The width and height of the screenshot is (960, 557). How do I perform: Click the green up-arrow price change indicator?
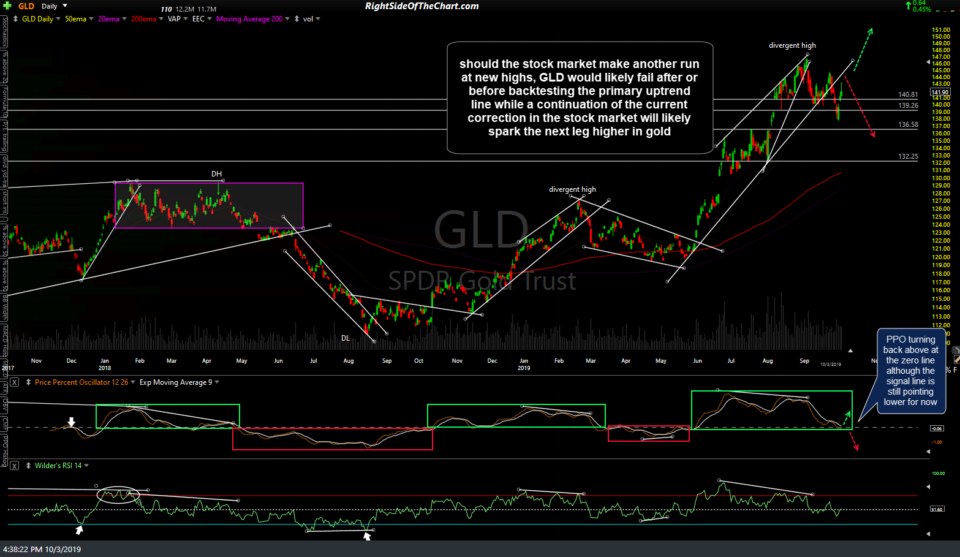pos(908,6)
